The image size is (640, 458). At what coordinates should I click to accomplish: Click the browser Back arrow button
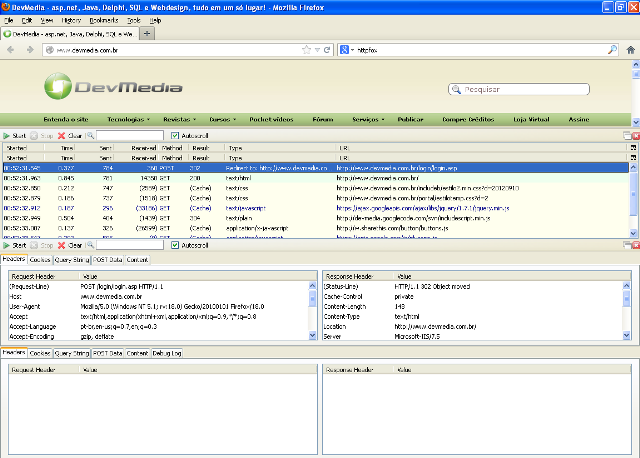11,49
